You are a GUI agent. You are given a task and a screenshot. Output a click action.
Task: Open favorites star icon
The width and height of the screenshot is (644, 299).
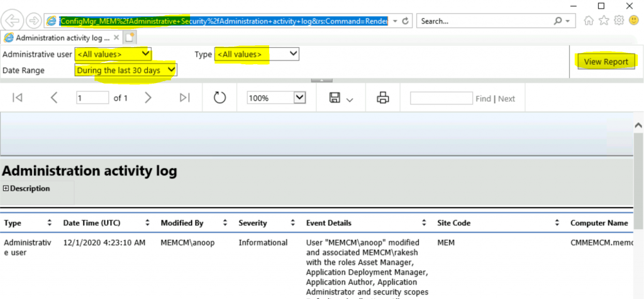[604, 21]
